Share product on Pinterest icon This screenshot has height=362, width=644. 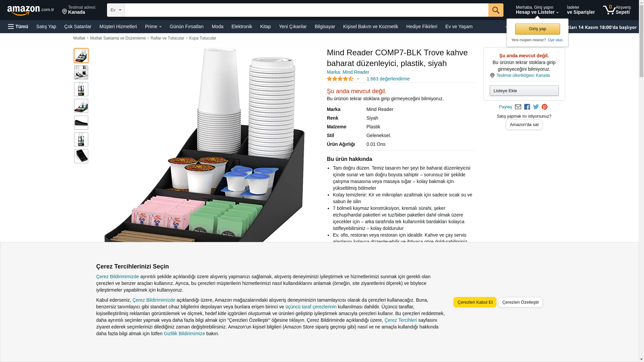(x=544, y=107)
